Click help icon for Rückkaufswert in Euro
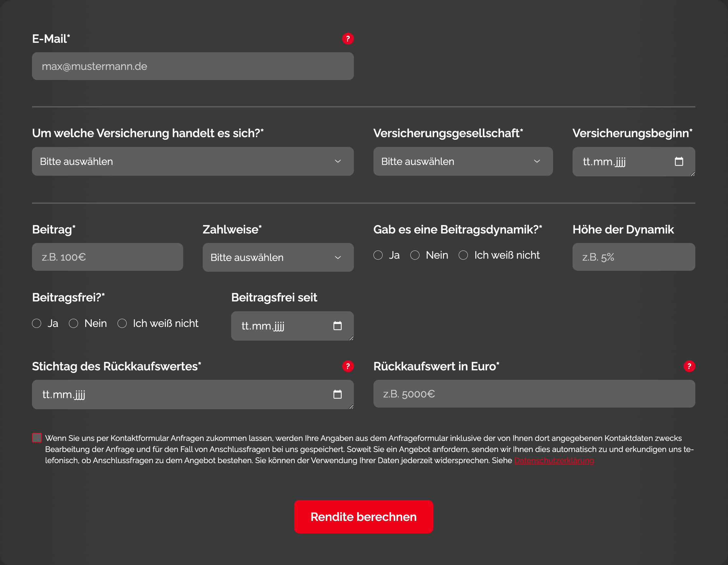Screen dimensions: 728x565 coord(689,366)
